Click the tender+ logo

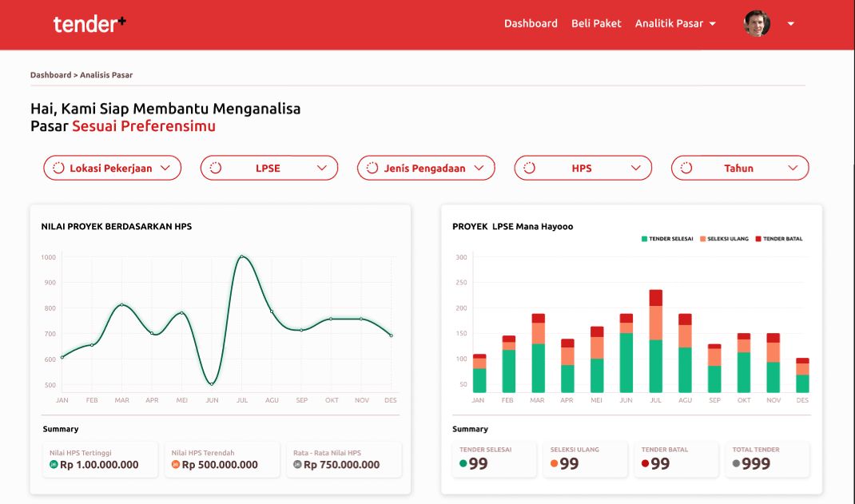point(89,24)
